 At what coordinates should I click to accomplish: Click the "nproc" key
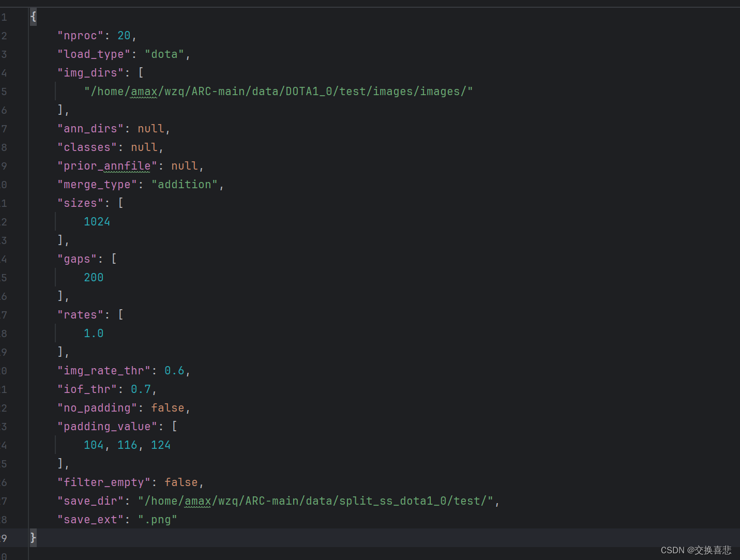(x=80, y=36)
